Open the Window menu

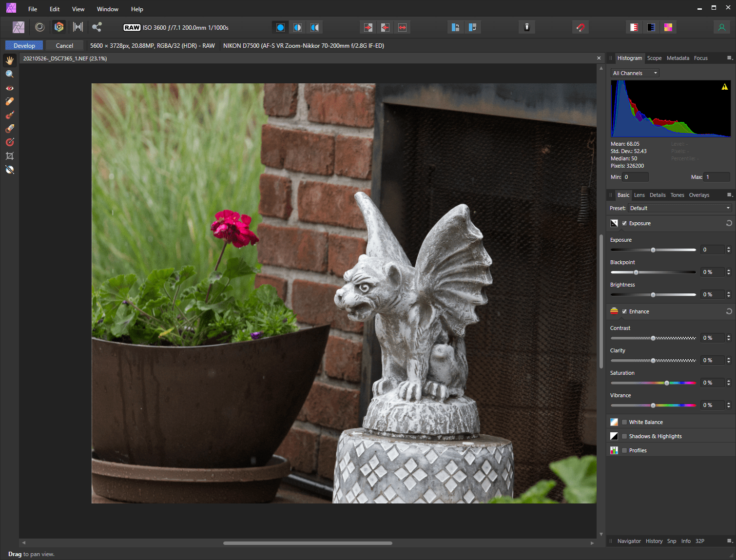(108, 9)
